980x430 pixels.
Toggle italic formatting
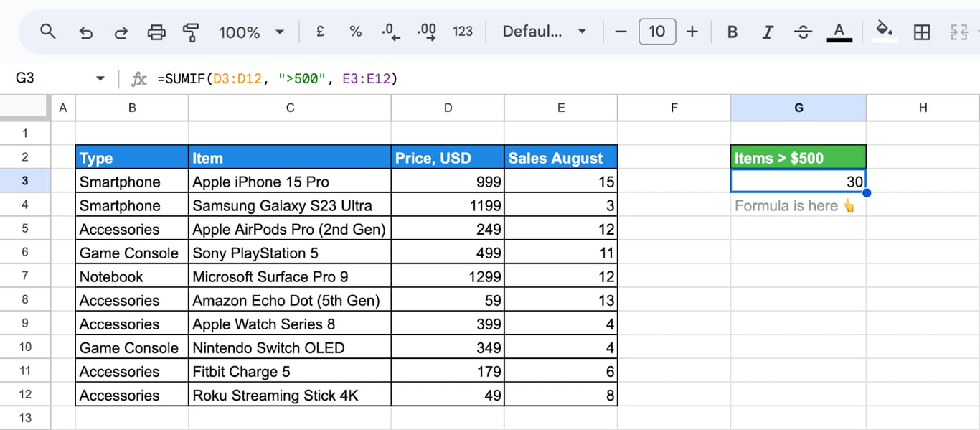pyautogui.click(x=768, y=32)
